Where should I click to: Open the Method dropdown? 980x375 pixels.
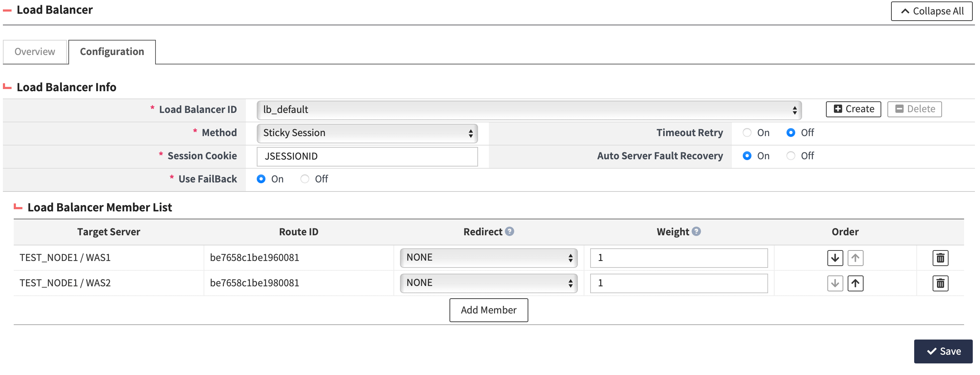[x=366, y=133]
